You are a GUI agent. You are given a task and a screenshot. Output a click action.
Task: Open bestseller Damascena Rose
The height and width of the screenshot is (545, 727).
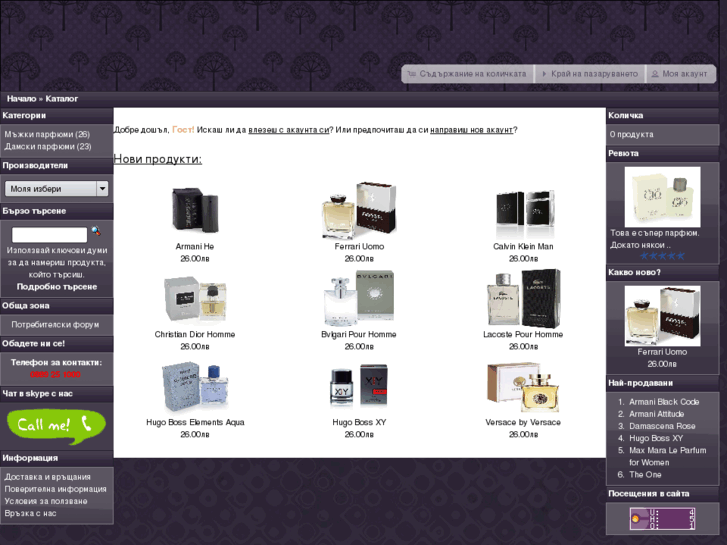click(662, 426)
